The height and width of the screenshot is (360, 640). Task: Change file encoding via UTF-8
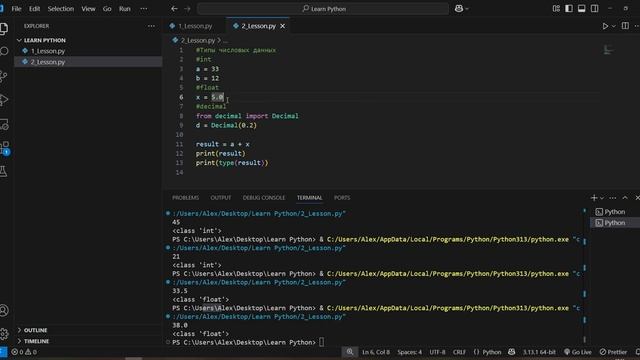[x=437, y=352]
